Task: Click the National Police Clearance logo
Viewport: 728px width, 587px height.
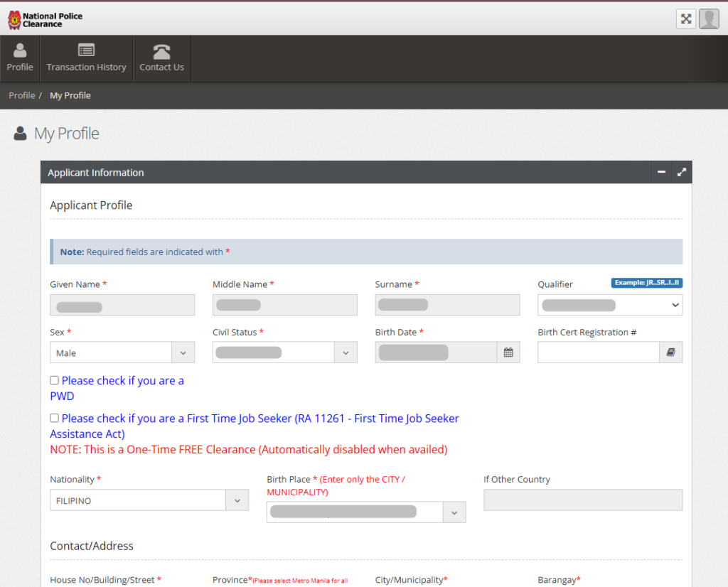Action: [45, 19]
